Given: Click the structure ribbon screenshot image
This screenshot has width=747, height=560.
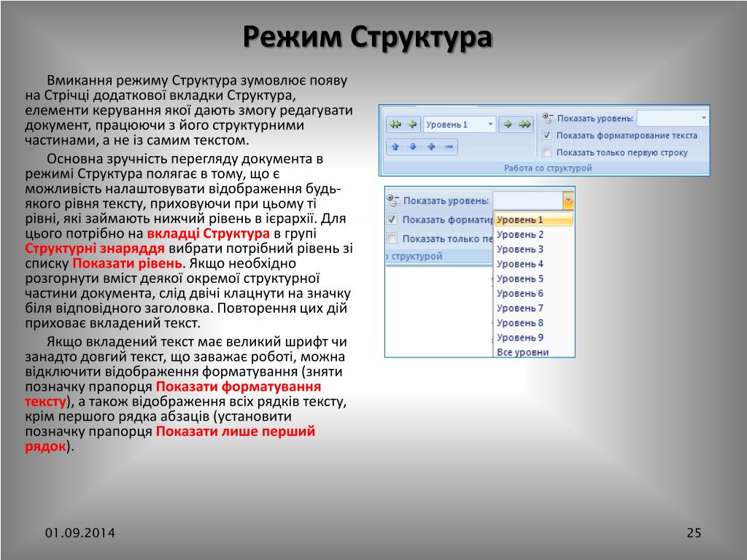Looking at the screenshot, I should pos(544,141).
